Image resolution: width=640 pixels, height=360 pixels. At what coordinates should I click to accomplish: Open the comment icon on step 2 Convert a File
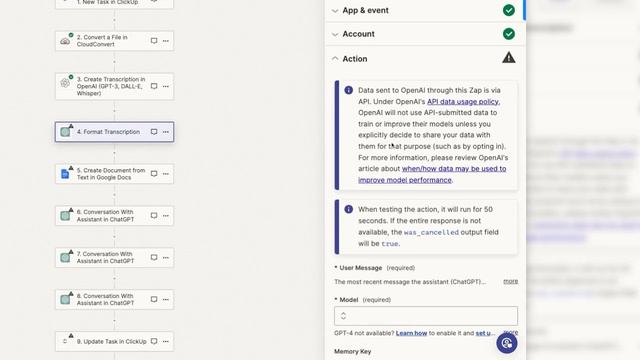(154, 41)
